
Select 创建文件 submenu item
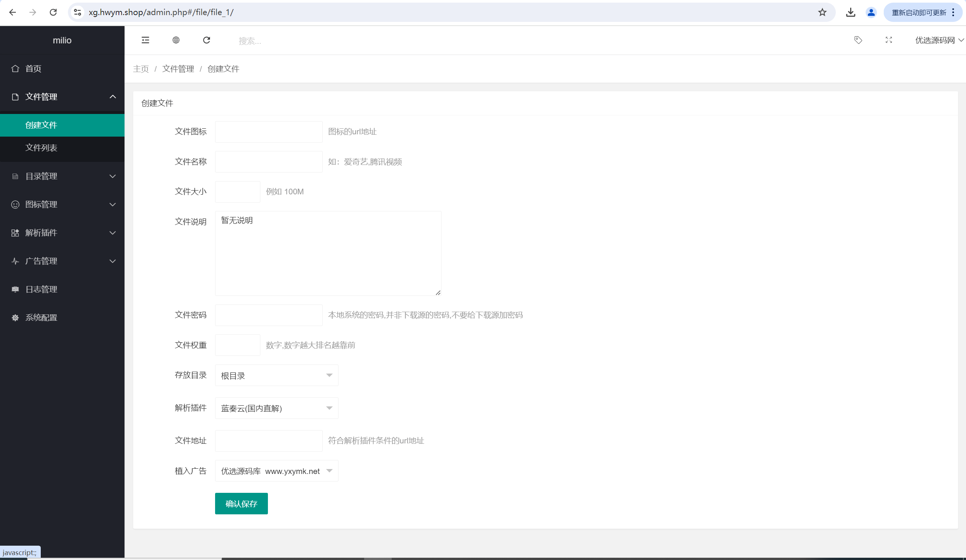coord(62,125)
